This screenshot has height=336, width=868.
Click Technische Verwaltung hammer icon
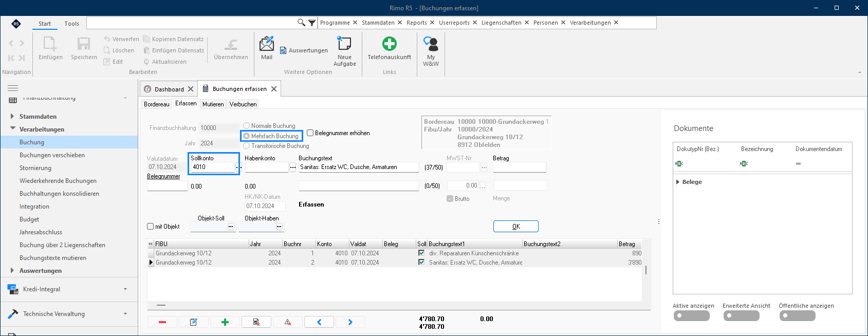13,314
